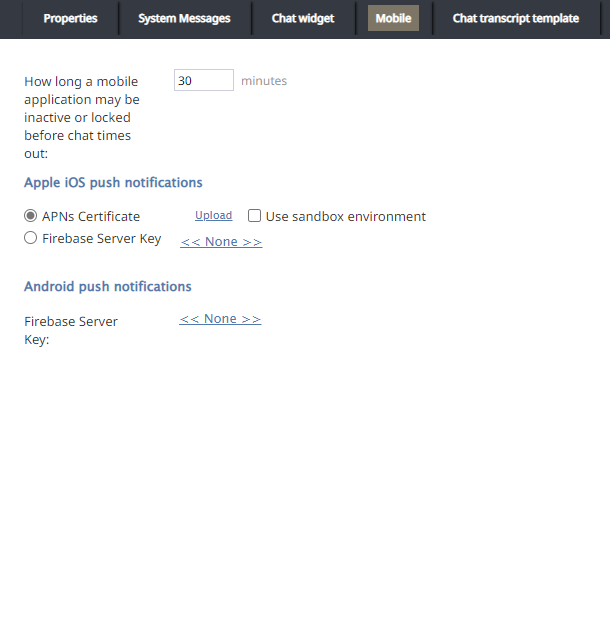Screen dimensions: 610x629
Task: Click the timeout minutes input field
Action: click(x=204, y=80)
